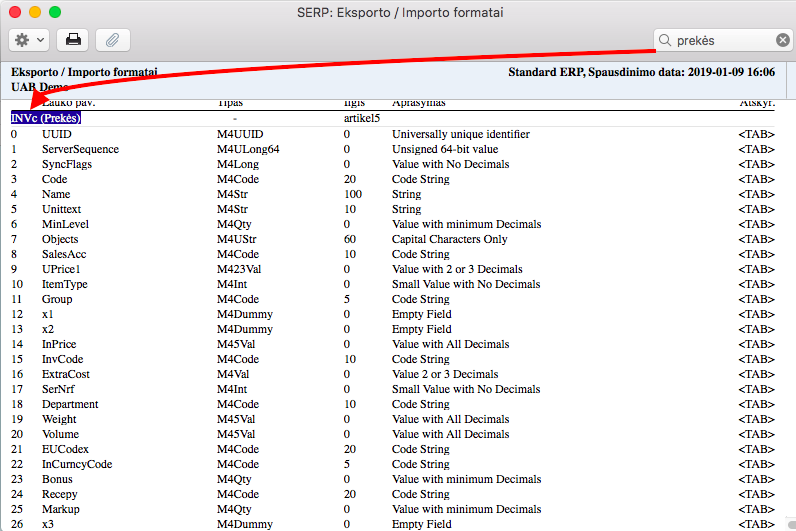Click the 'M4Val' type value
Screen dimensions: 796x531
pos(233,374)
